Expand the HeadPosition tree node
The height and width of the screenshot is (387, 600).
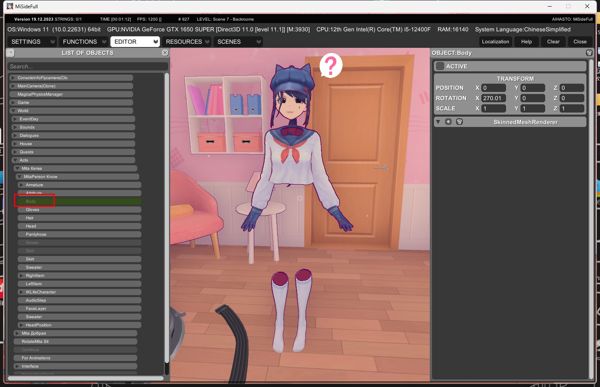click(x=21, y=325)
